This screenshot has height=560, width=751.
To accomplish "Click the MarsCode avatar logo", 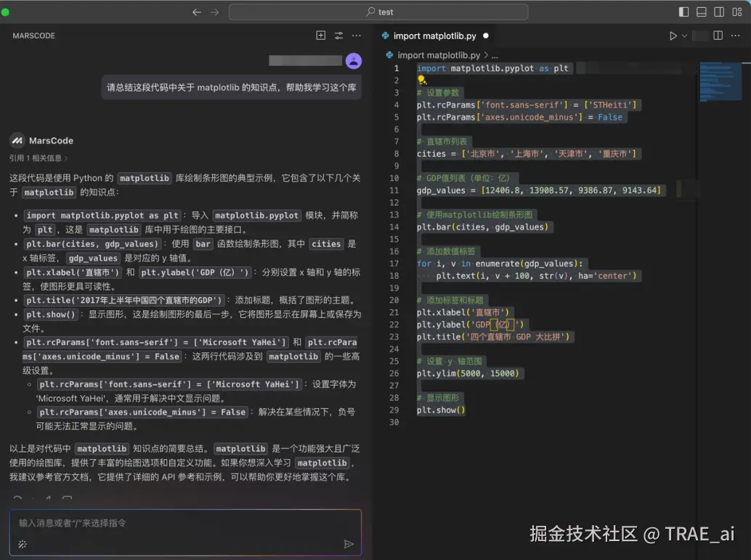I will [17, 140].
